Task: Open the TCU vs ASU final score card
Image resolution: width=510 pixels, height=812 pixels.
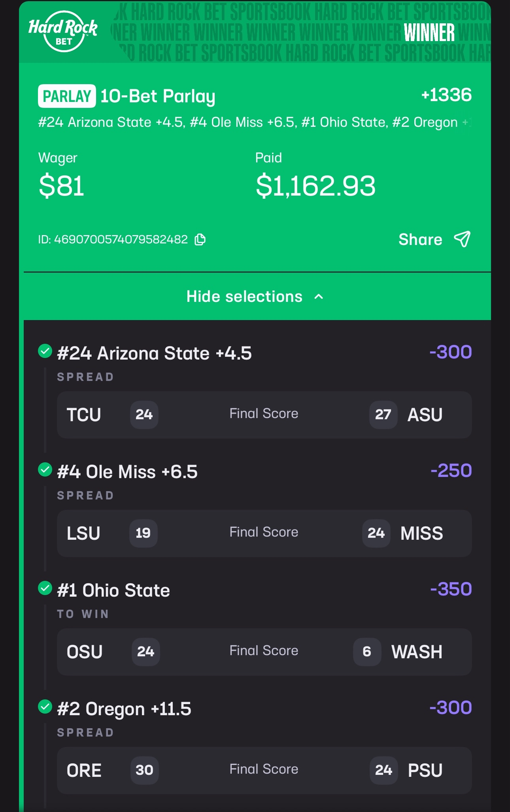Action: coord(264,414)
